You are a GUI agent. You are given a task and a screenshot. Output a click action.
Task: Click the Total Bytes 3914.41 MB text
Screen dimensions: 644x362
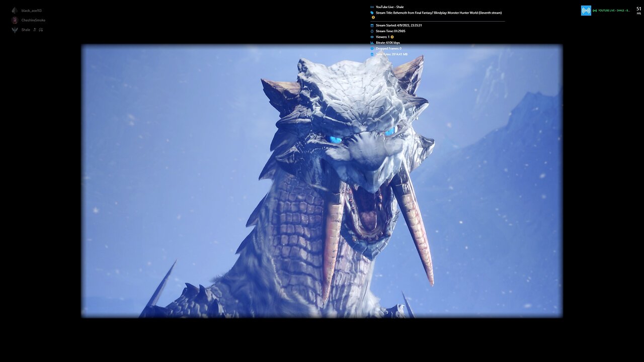392,54
